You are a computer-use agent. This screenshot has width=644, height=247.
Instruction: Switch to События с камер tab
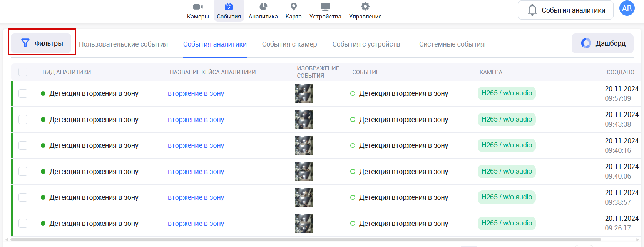pos(289,44)
